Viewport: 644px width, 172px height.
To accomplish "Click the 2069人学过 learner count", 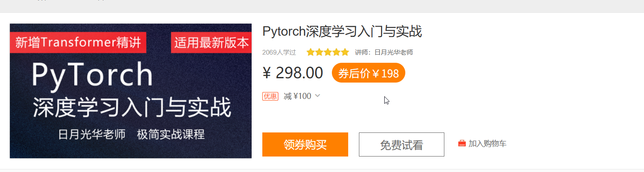I will pyautogui.click(x=279, y=52).
